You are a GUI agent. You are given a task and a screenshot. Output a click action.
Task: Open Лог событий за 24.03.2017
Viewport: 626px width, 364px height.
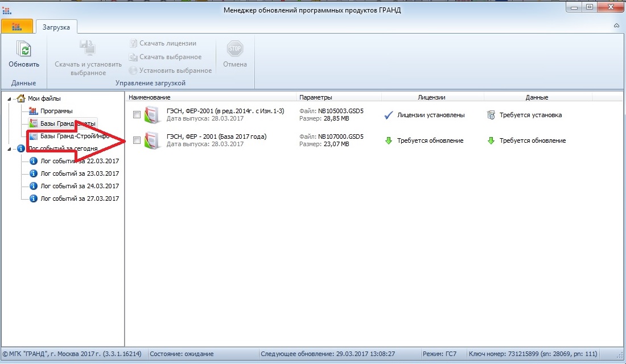coord(80,185)
